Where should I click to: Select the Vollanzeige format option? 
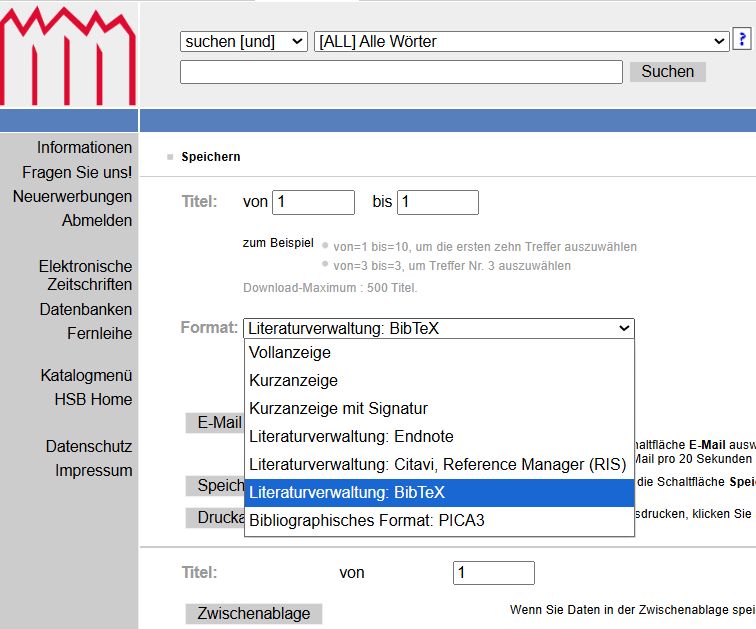click(x=290, y=353)
